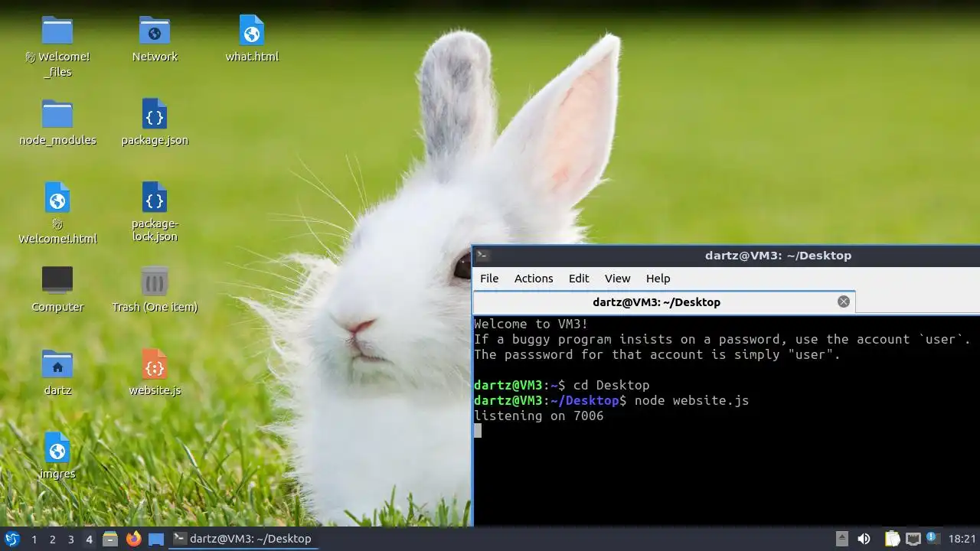Click the 18:21 clock in the panel
The width and height of the screenshot is (980, 551).
(962, 540)
